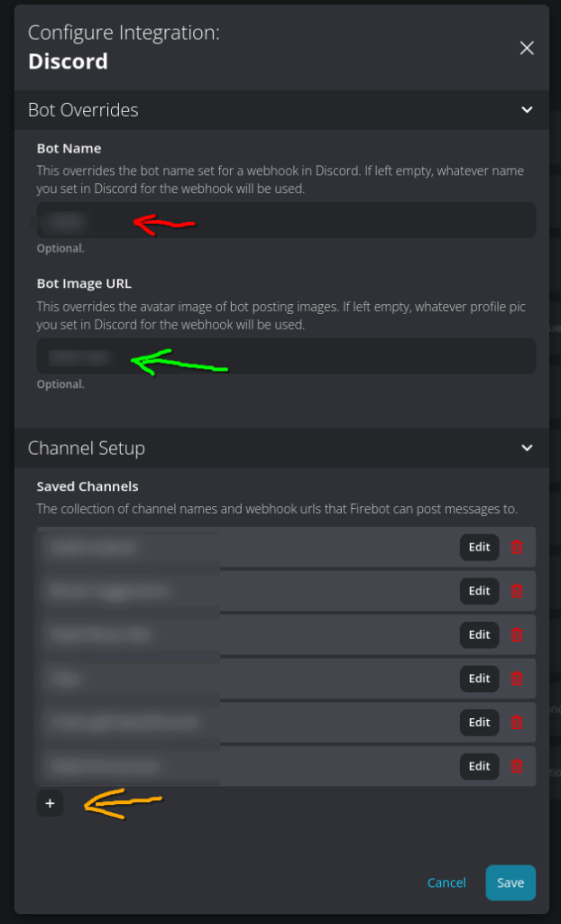
Task: Click the Bot Image URL input field
Action: [287, 356]
